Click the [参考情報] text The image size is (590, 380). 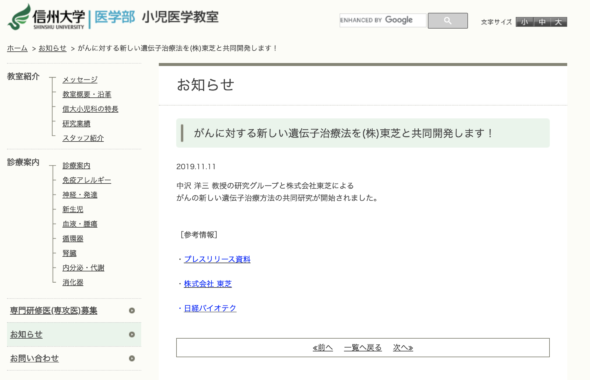pos(199,235)
